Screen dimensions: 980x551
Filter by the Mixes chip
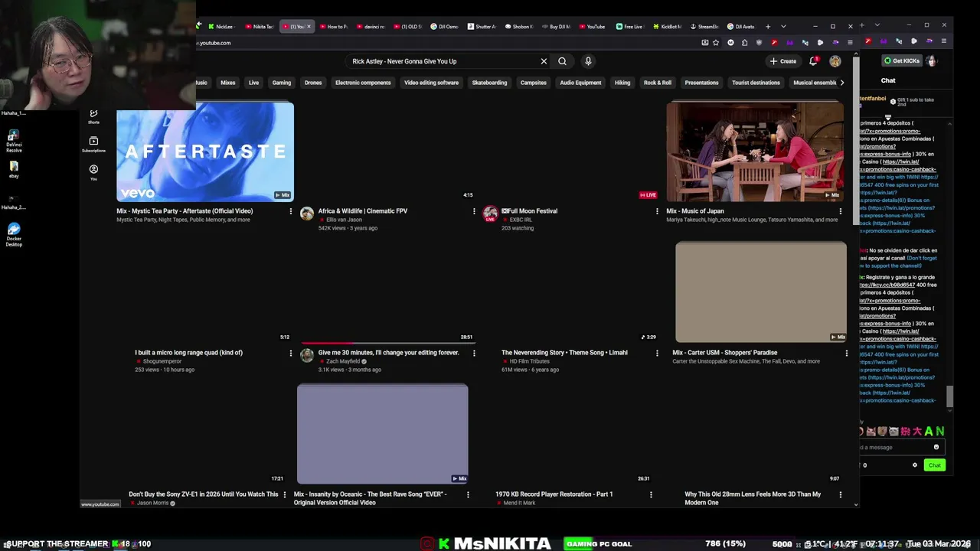(x=228, y=83)
